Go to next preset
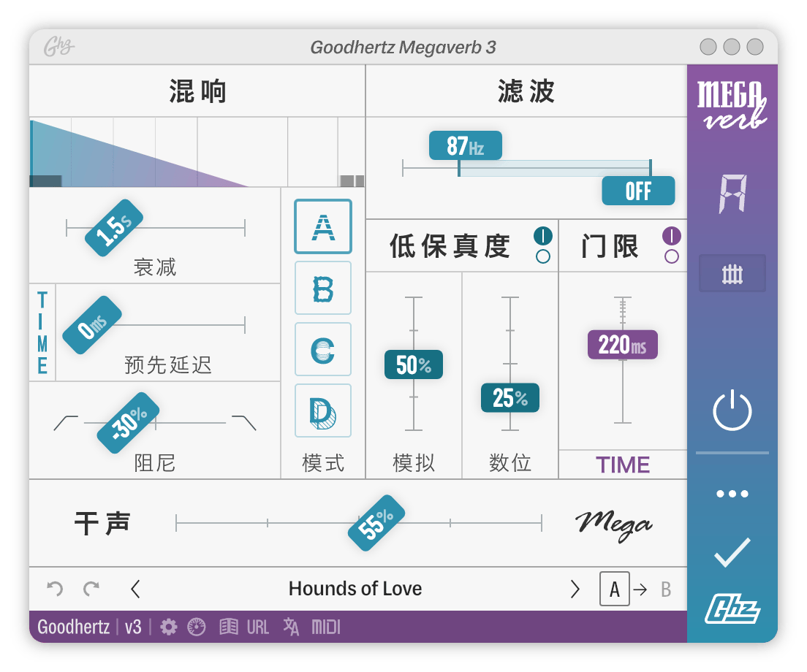Image resolution: width=807 pixels, height=672 pixels. coord(575,589)
